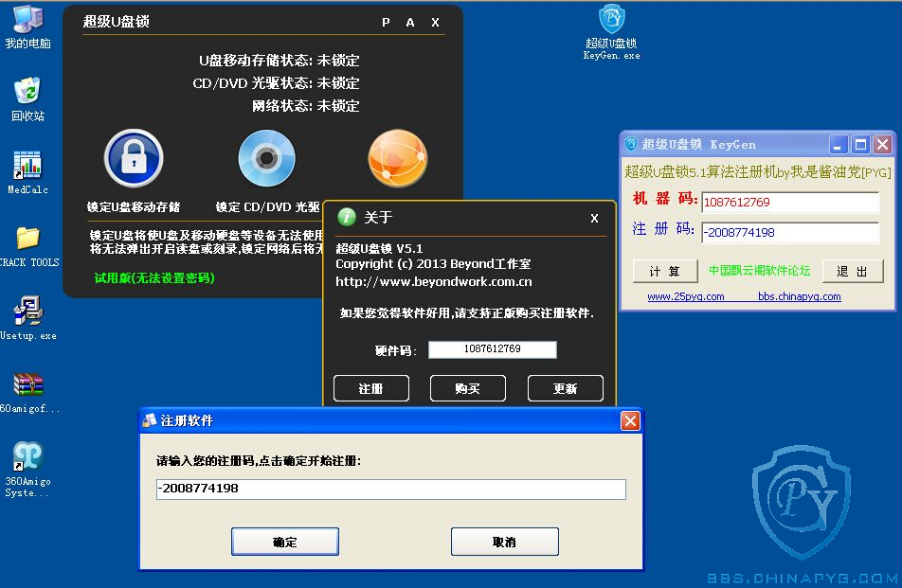Image resolution: width=902 pixels, height=588 pixels.
Task: Click the network status line 网络状态
Action: click(x=305, y=106)
